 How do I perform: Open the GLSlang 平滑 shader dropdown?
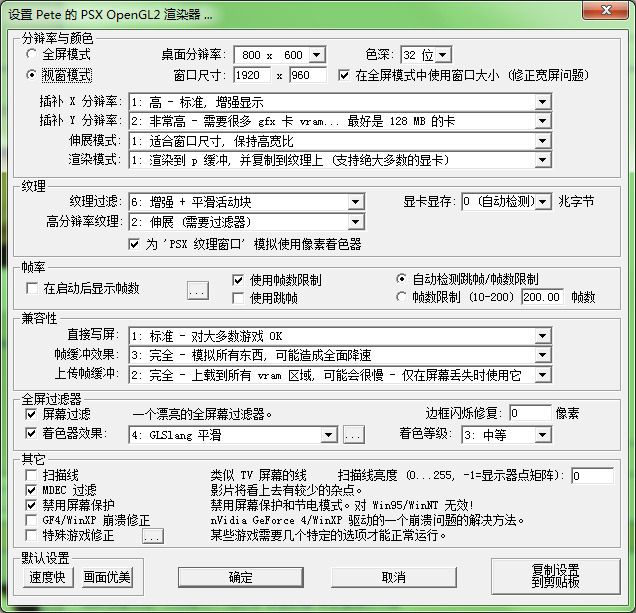tap(233, 435)
